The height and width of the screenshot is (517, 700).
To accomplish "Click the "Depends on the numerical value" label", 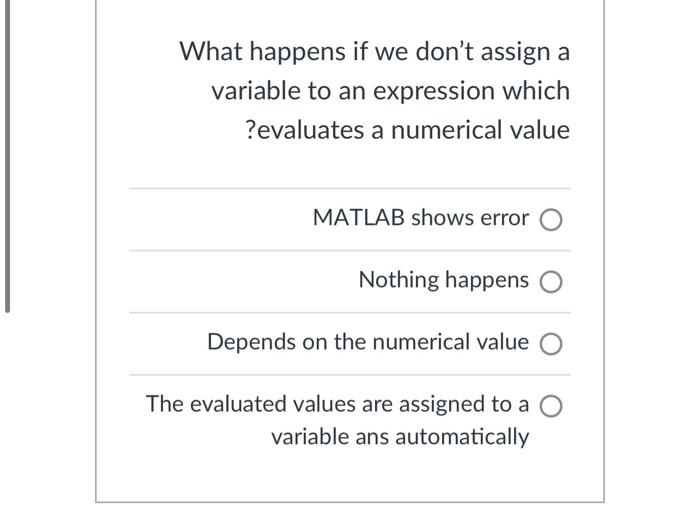I will [368, 342].
